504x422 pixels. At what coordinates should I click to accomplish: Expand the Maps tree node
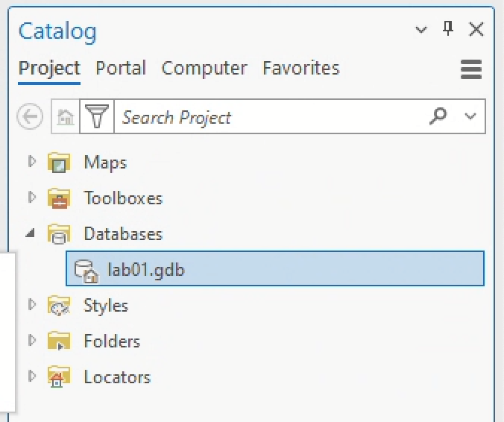(x=31, y=161)
